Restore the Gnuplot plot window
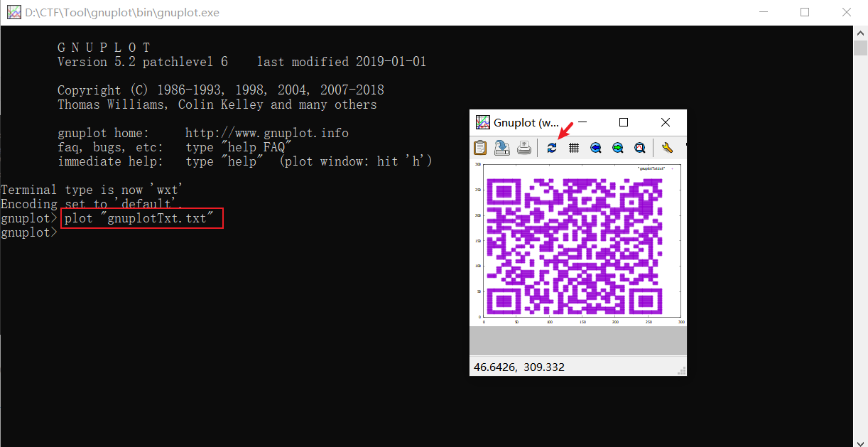The width and height of the screenshot is (868, 447). tap(623, 122)
